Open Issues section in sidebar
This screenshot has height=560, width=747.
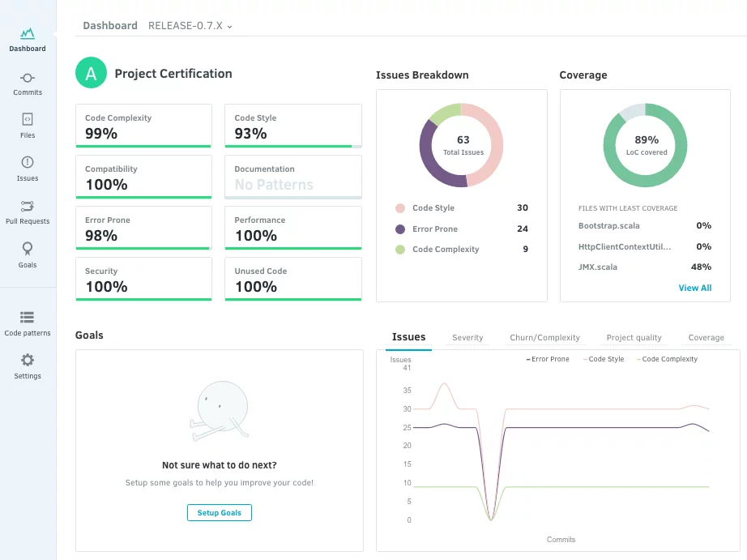click(28, 163)
